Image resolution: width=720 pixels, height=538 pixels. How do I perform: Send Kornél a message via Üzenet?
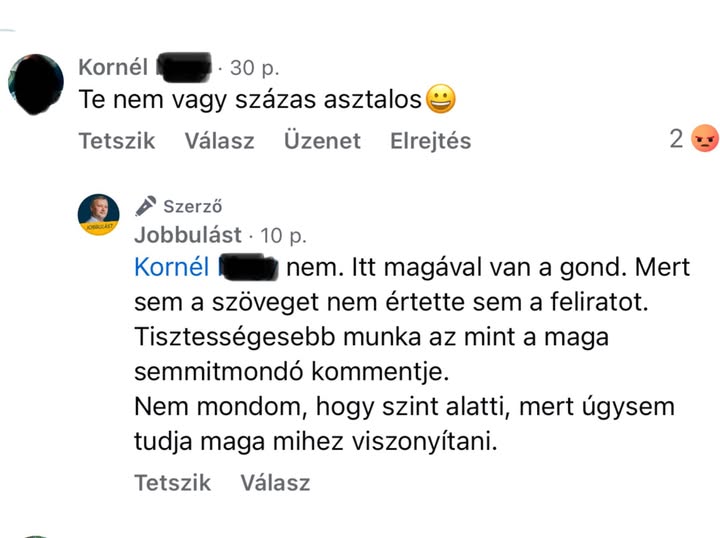coord(321,141)
